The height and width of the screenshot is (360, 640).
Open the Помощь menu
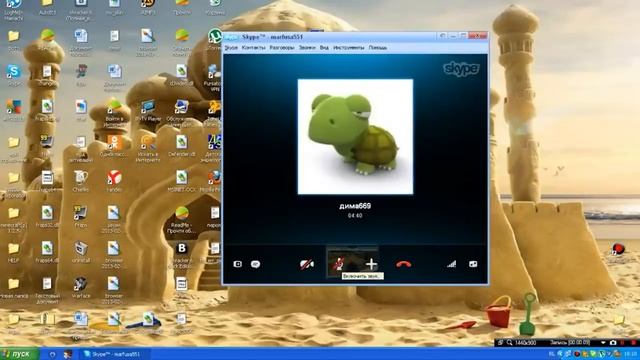pyautogui.click(x=378, y=48)
